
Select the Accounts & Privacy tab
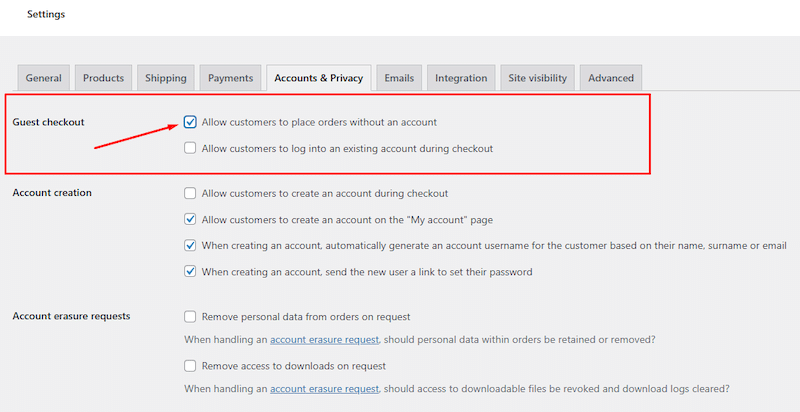[318, 78]
